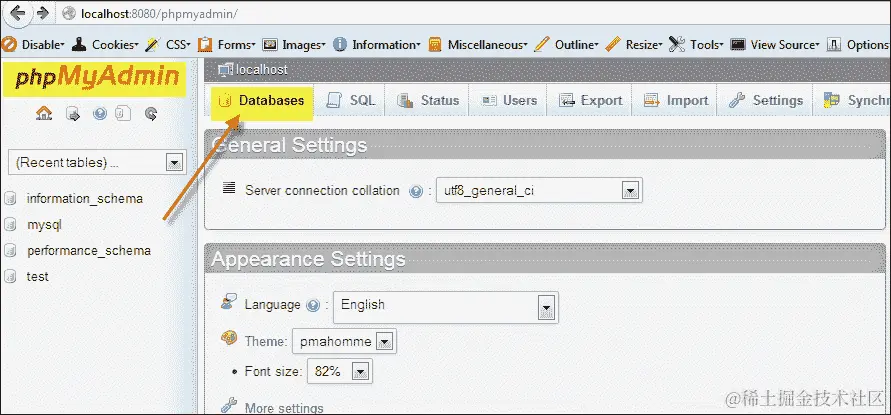Select the information_schema database
The image size is (891, 415).
pos(85,198)
